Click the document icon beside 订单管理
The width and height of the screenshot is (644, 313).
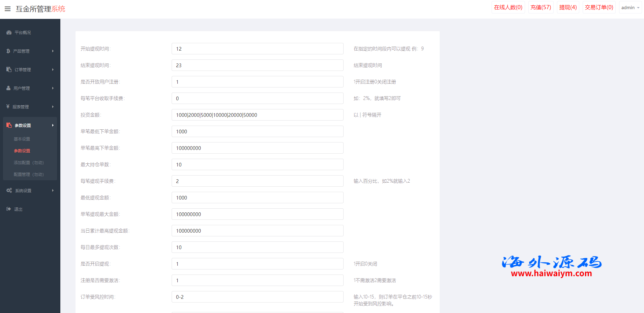click(x=9, y=70)
